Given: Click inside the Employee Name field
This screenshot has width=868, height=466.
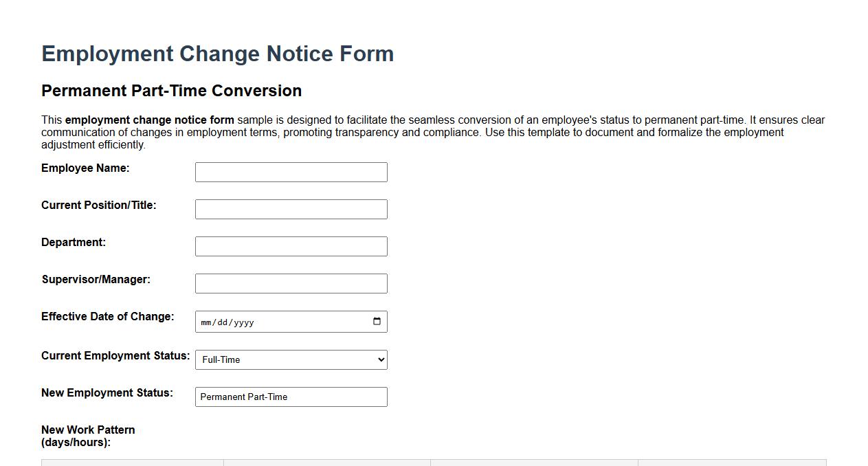Looking at the screenshot, I should [x=291, y=171].
